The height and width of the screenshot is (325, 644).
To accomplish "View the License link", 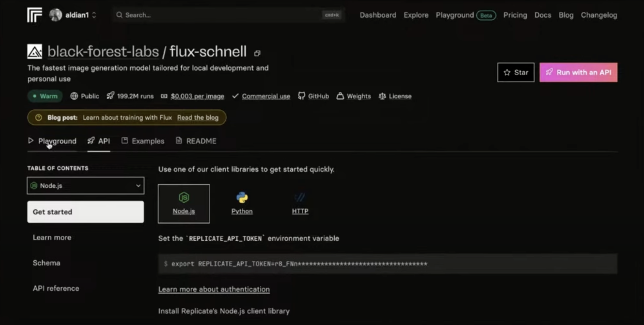I will coord(395,96).
